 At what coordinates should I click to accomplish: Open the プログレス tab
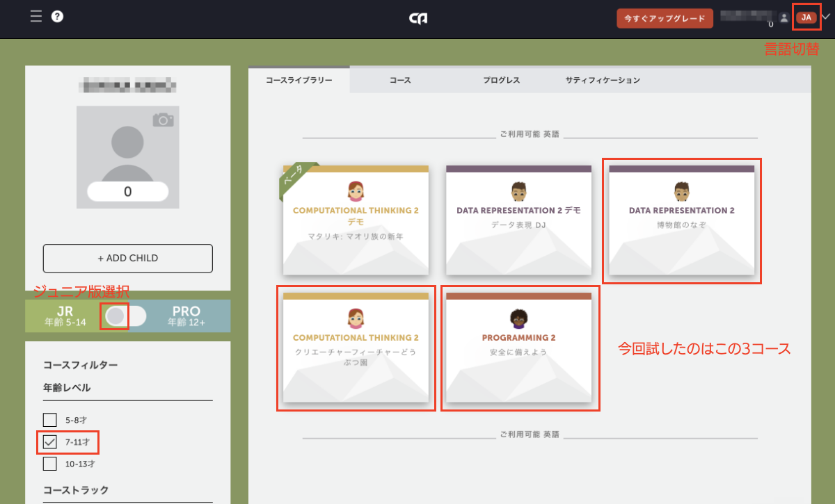click(501, 80)
